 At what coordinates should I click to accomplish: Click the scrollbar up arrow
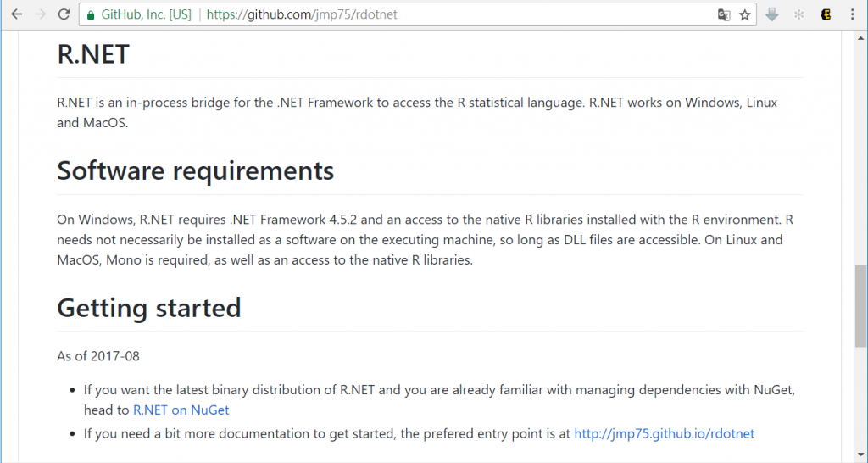tap(861, 38)
